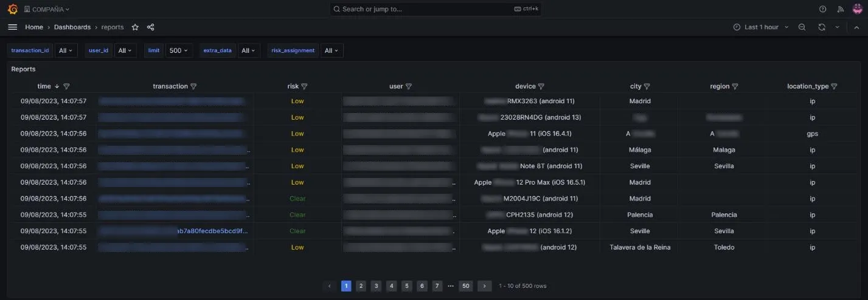Click the Note 8T (android 11) cell

coord(530,166)
